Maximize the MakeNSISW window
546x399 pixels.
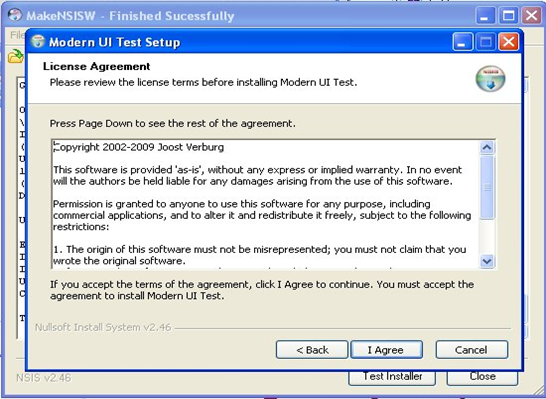tap(508, 16)
